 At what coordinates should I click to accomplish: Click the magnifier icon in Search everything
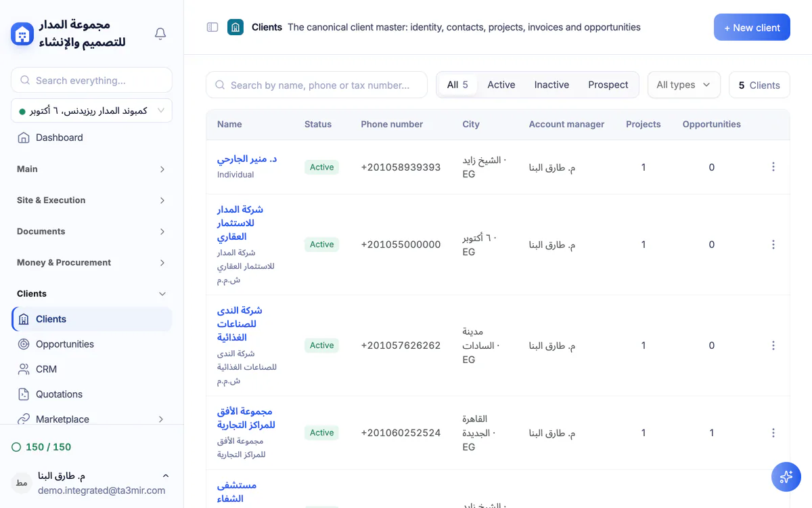click(25, 80)
